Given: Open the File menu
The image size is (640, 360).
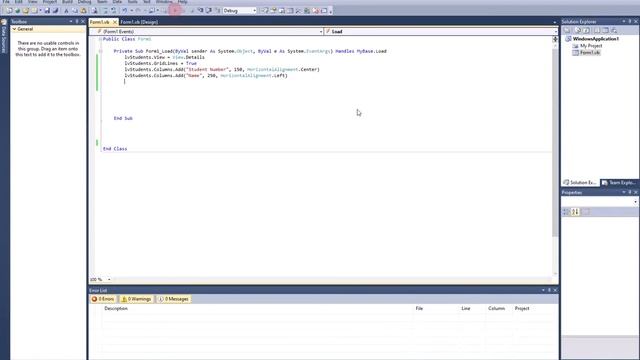Looking at the screenshot, I should (x=6, y=2).
